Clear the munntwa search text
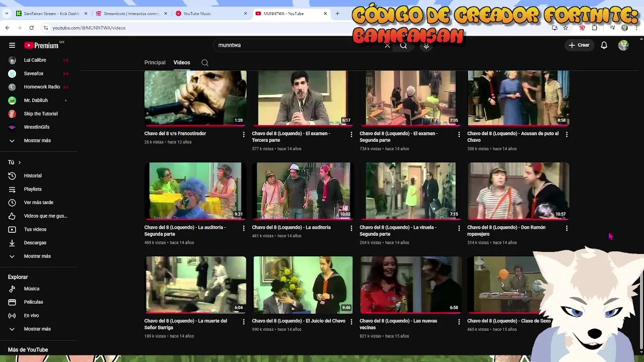Image resolution: width=644 pixels, height=362 pixels. point(387,45)
